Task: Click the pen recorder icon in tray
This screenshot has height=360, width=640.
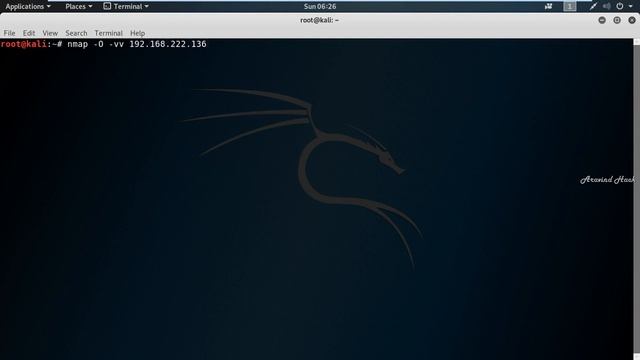Action: [x=593, y=6]
